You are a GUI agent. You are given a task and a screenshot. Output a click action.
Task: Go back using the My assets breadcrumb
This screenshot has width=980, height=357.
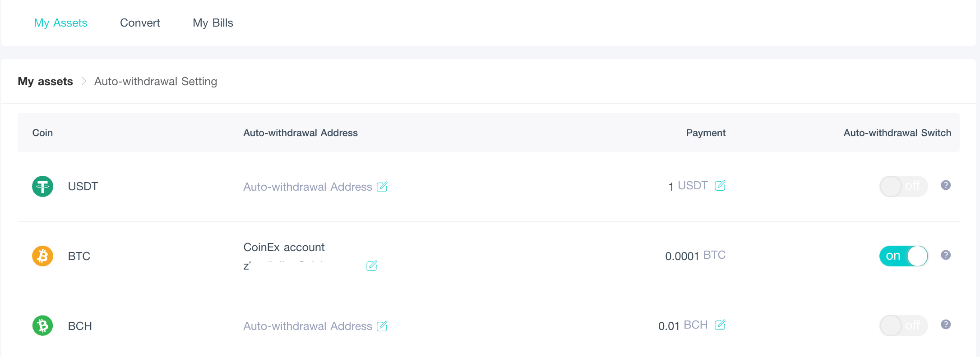click(x=45, y=81)
